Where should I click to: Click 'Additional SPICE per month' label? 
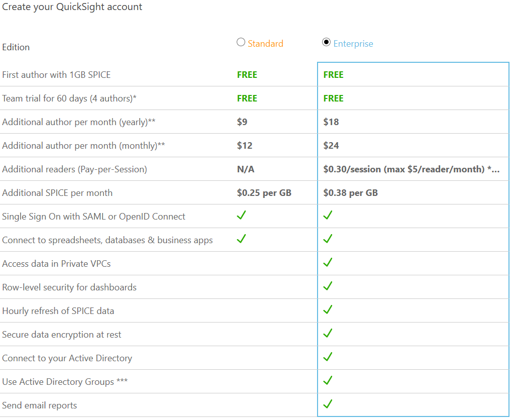click(57, 192)
